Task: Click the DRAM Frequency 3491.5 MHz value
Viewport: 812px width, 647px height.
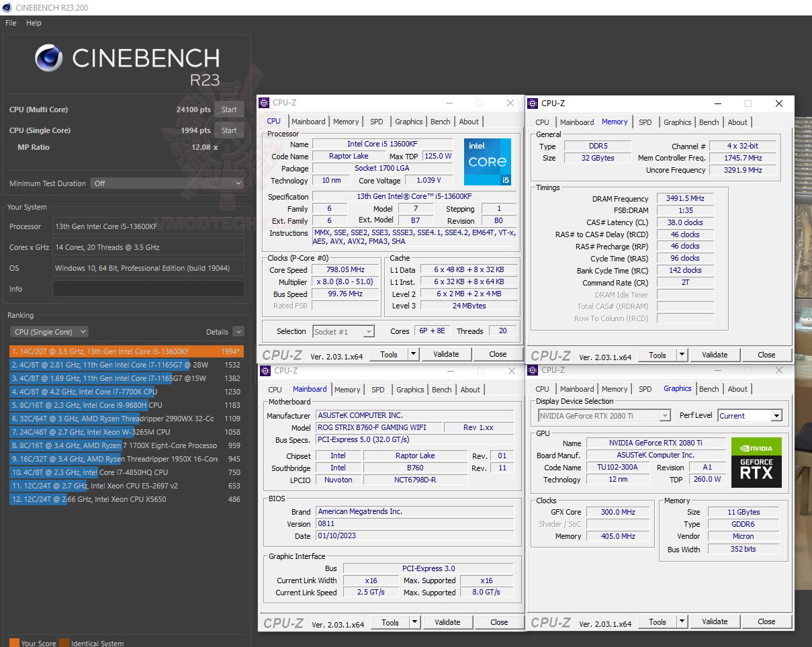Action: [685, 198]
